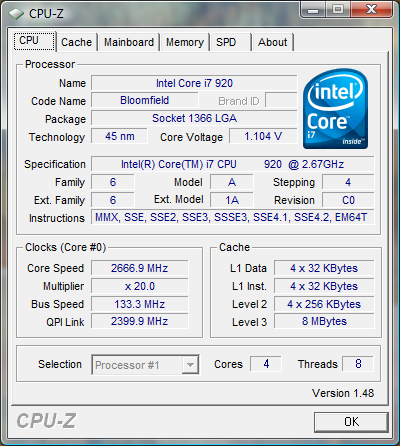Open the Cache tab
400x446 pixels.
click(77, 42)
